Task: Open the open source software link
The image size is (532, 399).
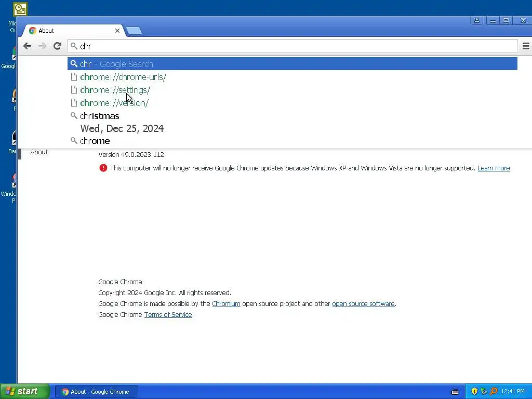Action: click(363, 303)
